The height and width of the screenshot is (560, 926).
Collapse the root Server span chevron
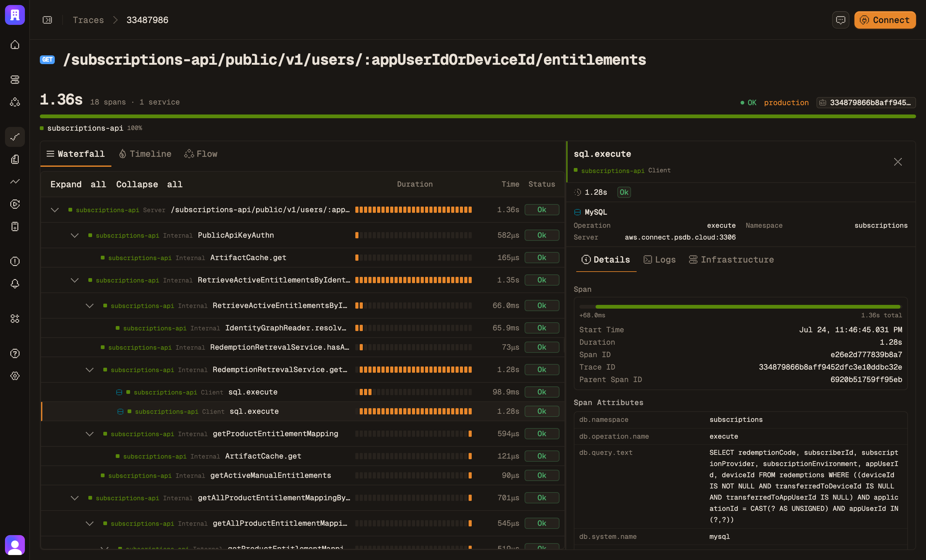coord(55,210)
